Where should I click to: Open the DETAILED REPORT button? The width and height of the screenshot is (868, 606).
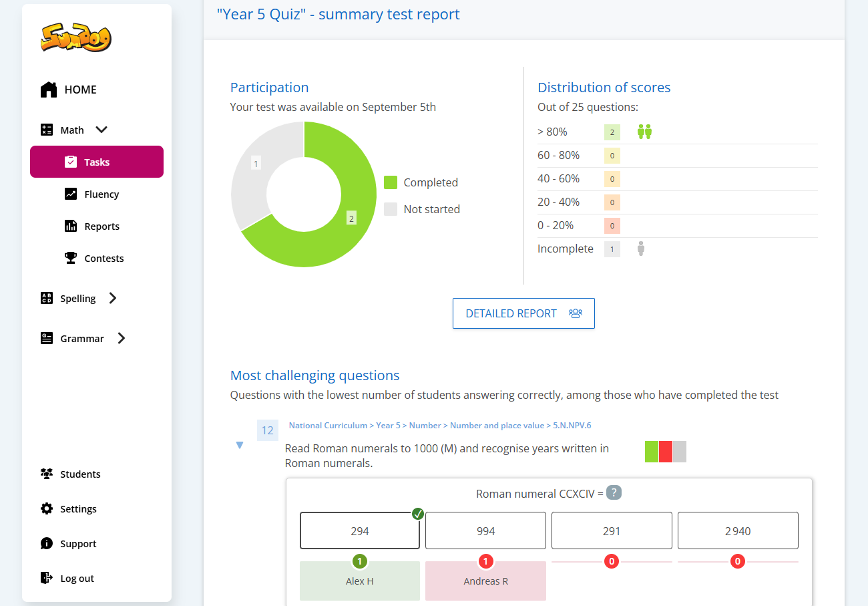coord(523,313)
